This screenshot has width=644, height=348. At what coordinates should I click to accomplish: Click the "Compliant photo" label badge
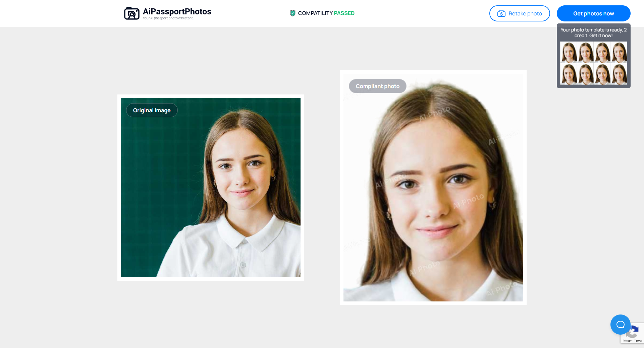coord(377,86)
